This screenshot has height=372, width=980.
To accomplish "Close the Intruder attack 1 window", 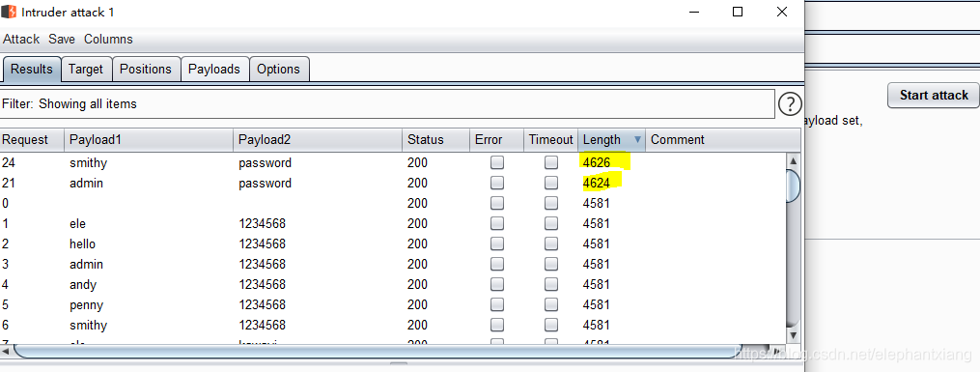I will coord(782,12).
